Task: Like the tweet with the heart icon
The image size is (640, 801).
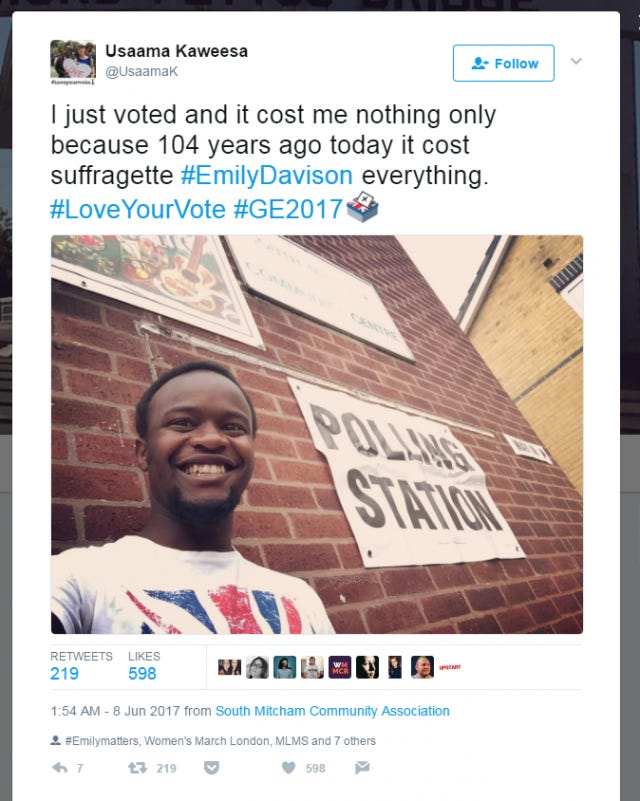Action: pos(289,768)
